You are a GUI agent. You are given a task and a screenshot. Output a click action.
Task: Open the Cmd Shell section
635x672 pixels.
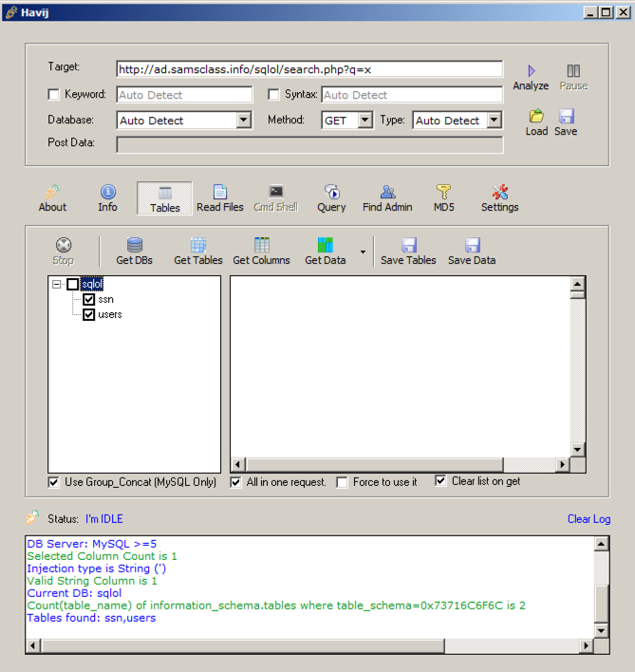[275, 198]
